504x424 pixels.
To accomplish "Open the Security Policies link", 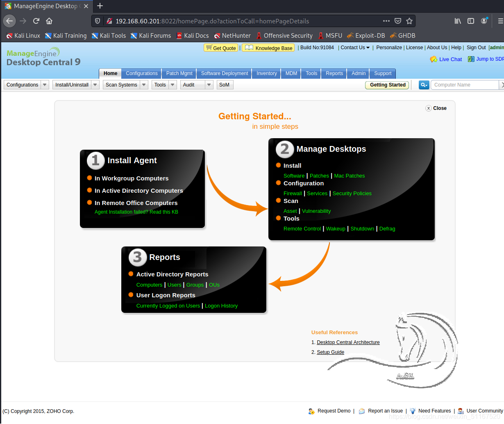I will (352, 194).
